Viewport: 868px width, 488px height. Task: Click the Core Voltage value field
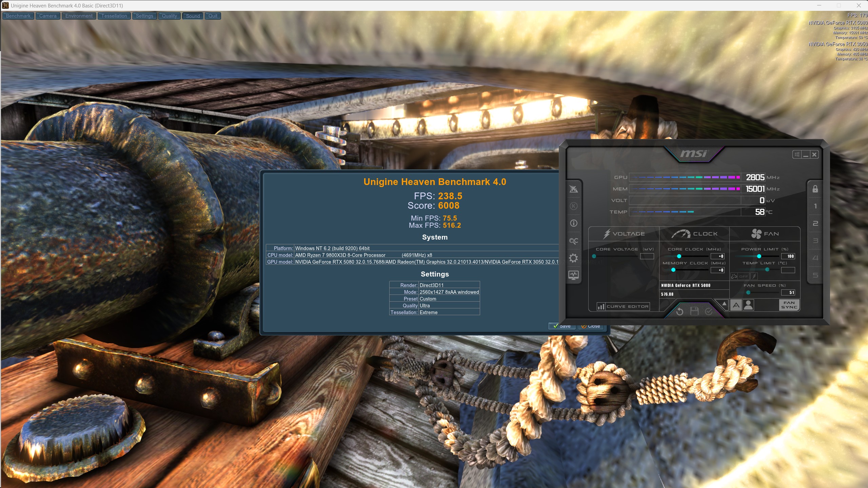647,256
